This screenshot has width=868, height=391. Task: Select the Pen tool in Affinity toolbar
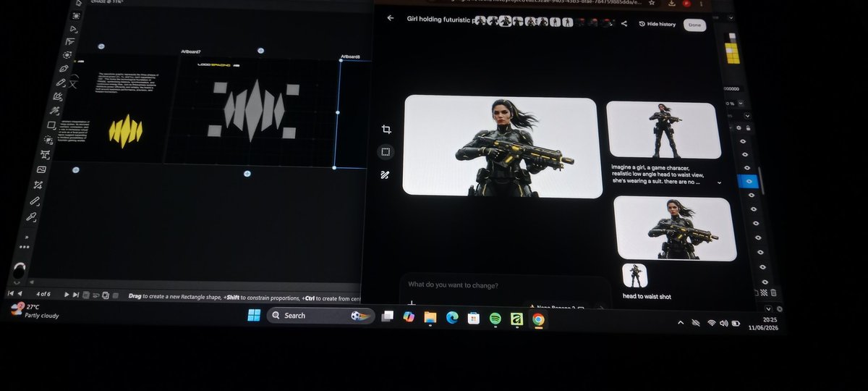coord(64,68)
